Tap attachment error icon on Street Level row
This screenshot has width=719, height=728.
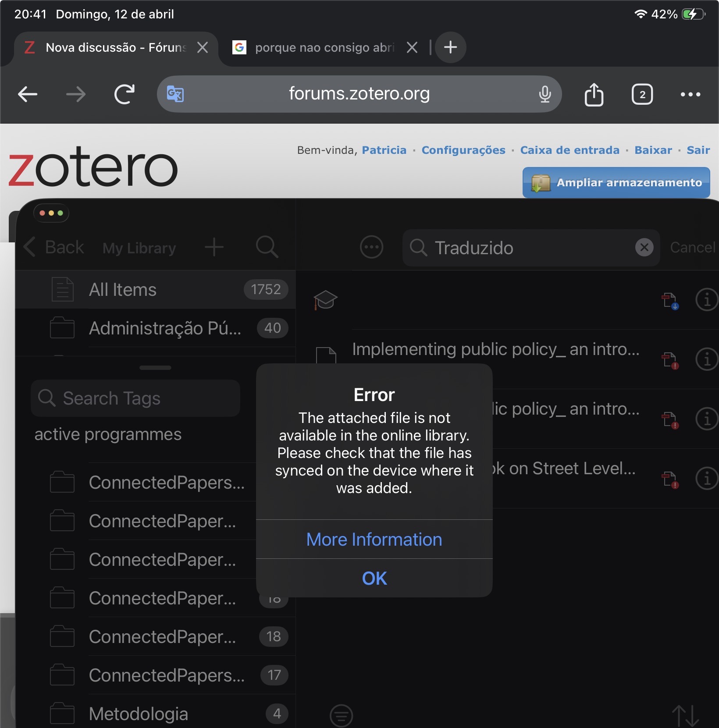[x=670, y=479]
